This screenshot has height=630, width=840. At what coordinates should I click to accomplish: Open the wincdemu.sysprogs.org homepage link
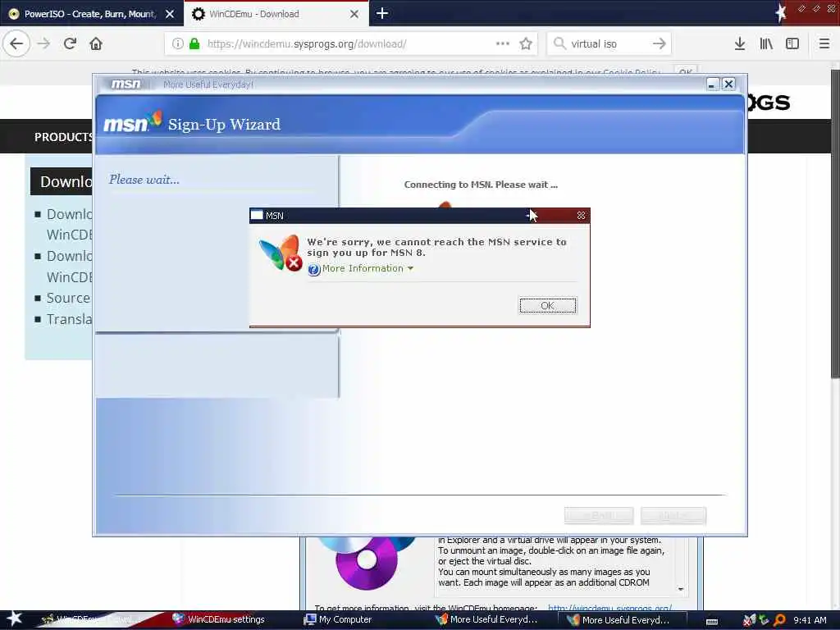tap(609, 608)
